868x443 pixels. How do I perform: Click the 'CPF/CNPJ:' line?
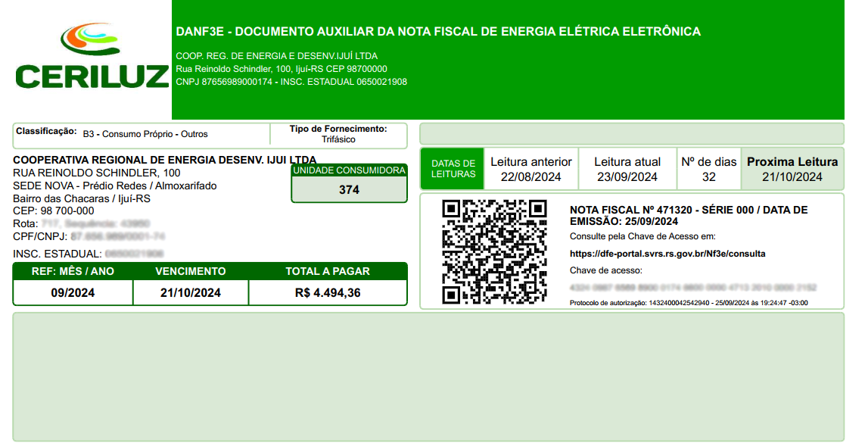coord(89,236)
